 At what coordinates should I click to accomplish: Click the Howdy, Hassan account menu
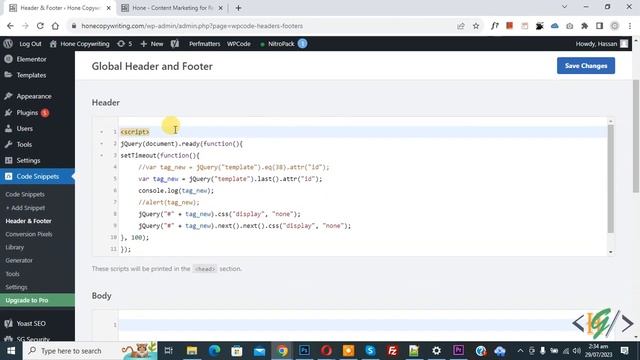602,44
